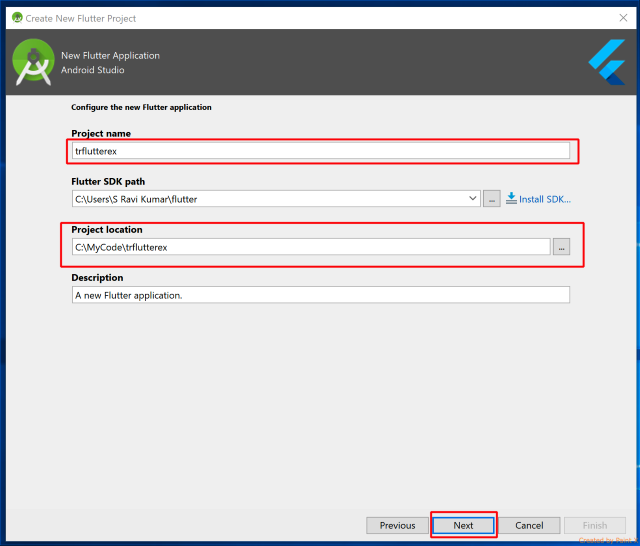Proceed with the Next button
The height and width of the screenshot is (546, 640).
coord(463,525)
